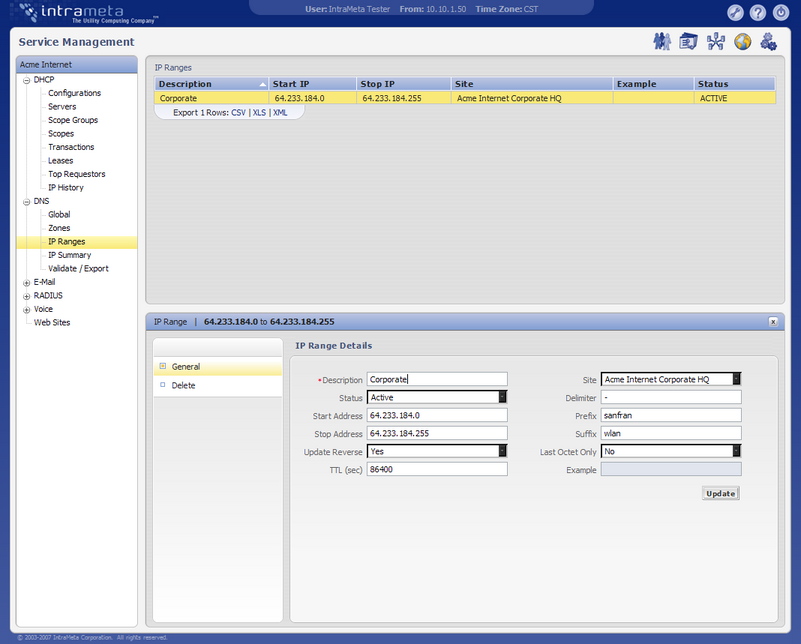Sort by Start IP column header
This screenshot has width=801, height=644.
(x=312, y=84)
